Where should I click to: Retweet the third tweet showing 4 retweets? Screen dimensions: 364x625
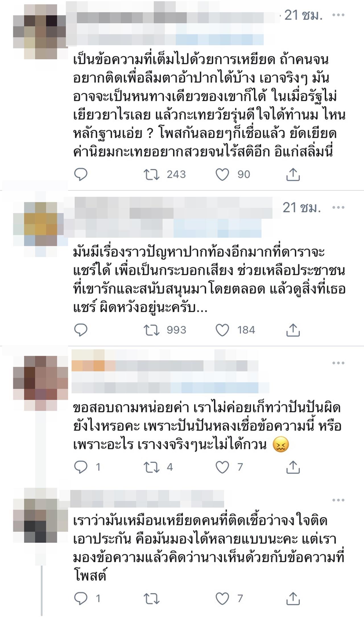click(151, 467)
